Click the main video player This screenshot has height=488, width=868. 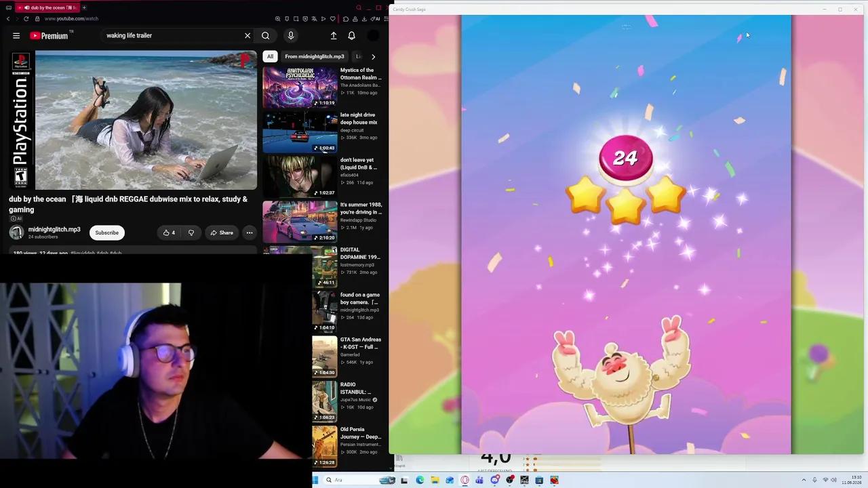pos(134,121)
